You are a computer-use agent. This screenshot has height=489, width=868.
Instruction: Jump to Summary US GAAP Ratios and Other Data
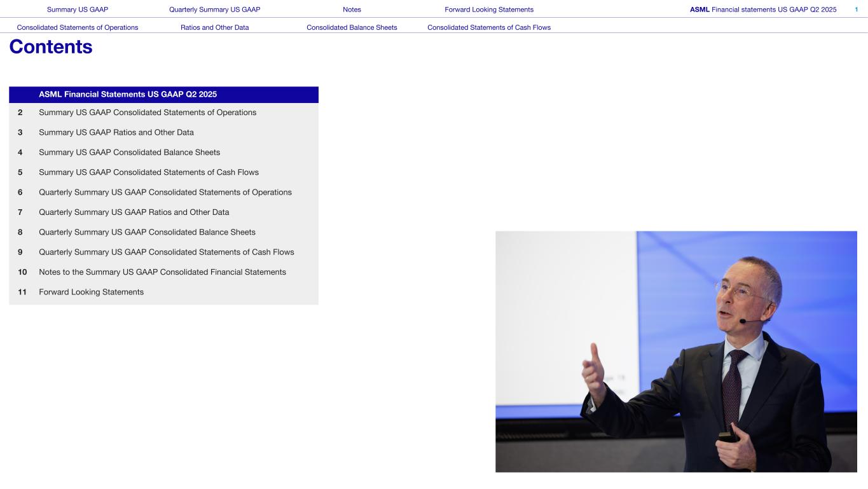tap(116, 132)
